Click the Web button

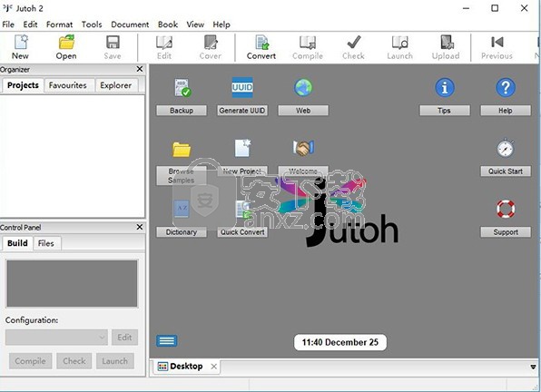[x=303, y=111]
